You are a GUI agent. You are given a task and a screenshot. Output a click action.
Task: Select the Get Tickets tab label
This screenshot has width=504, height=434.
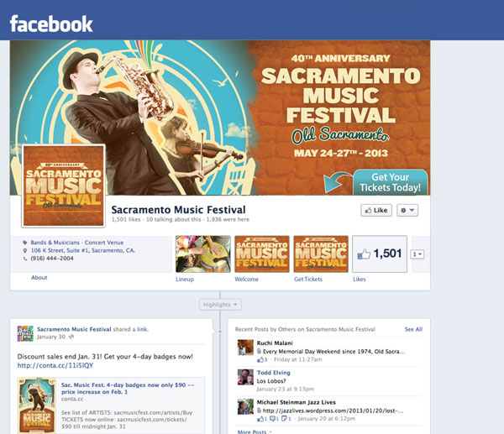[x=308, y=280]
